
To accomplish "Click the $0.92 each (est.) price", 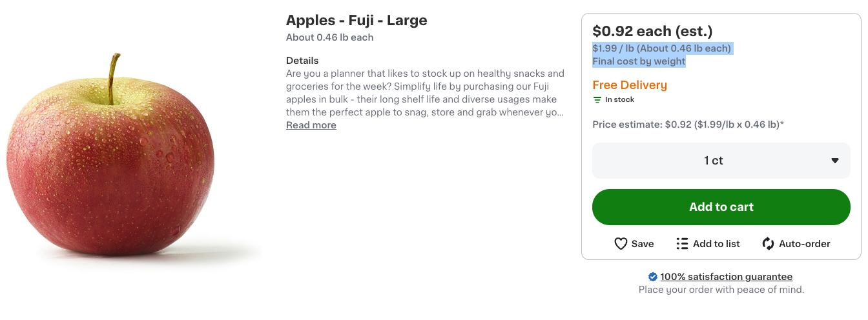I will point(652,31).
